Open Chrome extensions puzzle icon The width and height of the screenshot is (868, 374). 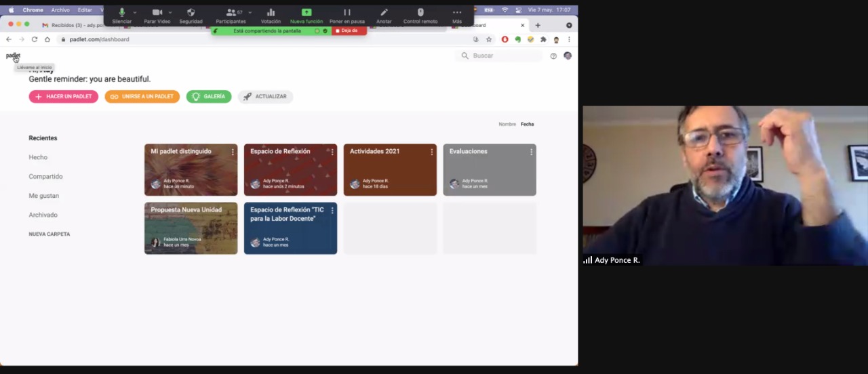click(x=543, y=39)
